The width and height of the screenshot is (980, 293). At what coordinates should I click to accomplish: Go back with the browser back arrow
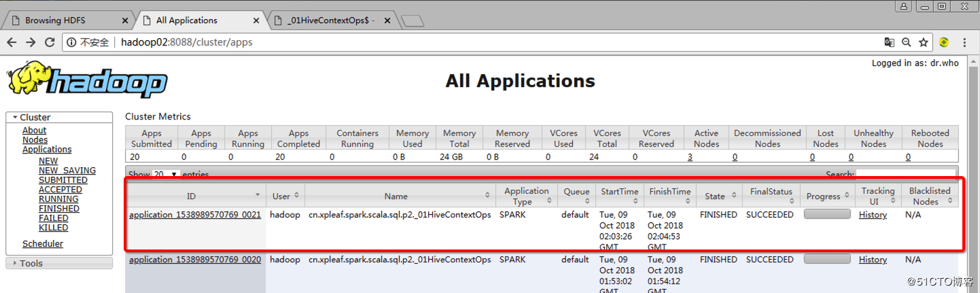(x=12, y=42)
